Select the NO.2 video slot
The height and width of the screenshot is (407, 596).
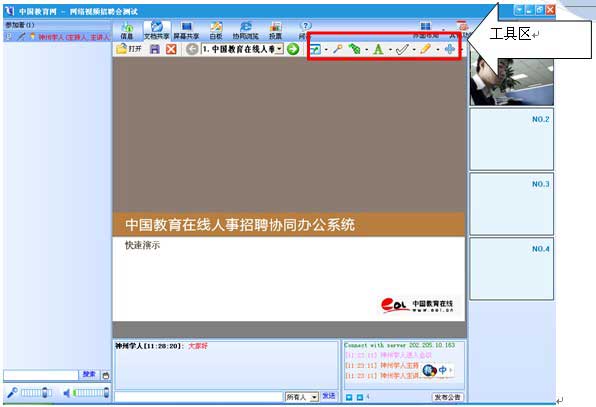pos(512,139)
